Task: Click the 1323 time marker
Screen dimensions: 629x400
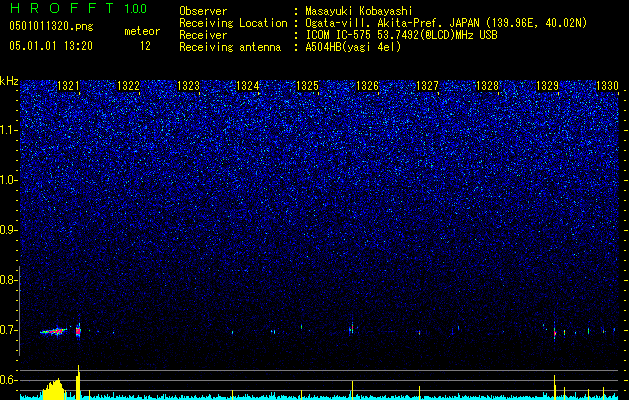Action: tap(189, 86)
